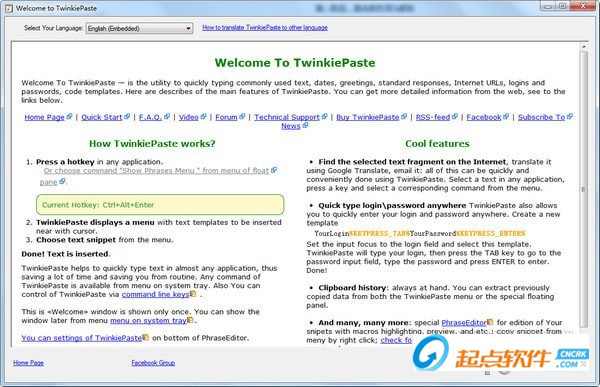The width and height of the screenshot is (600, 387).
Task: Click external-link icon after 'menu of float'
Action: pos(274,170)
